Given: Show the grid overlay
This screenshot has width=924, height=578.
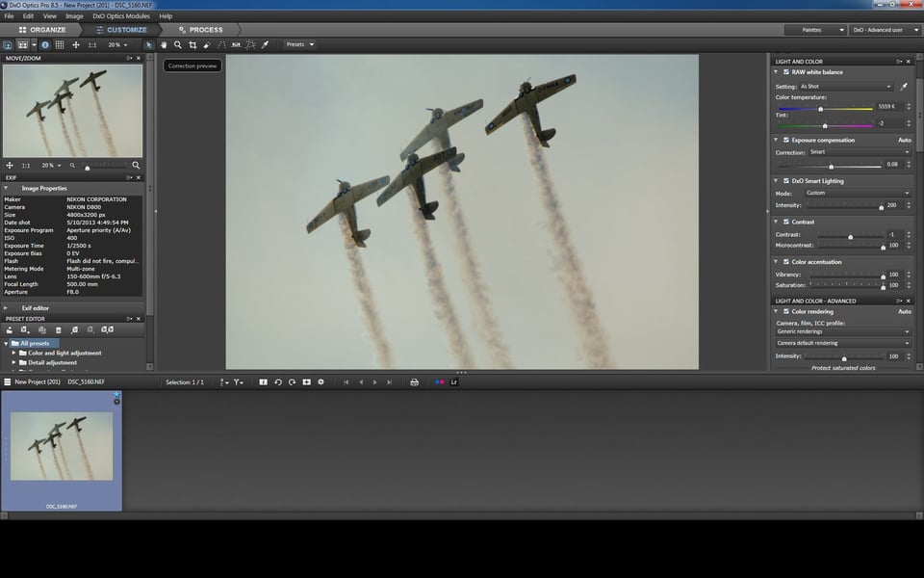Looking at the screenshot, I should 60,45.
